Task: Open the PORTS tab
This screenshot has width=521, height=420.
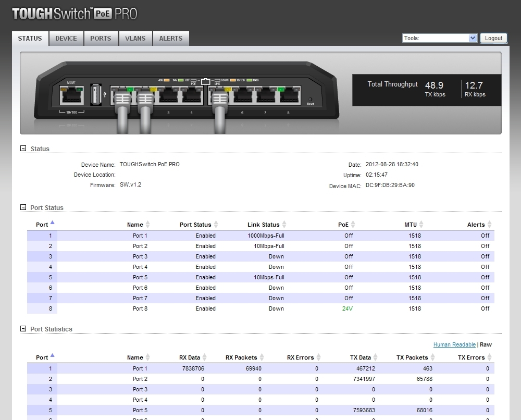Action: pyautogui.click(x=101, y=39)
